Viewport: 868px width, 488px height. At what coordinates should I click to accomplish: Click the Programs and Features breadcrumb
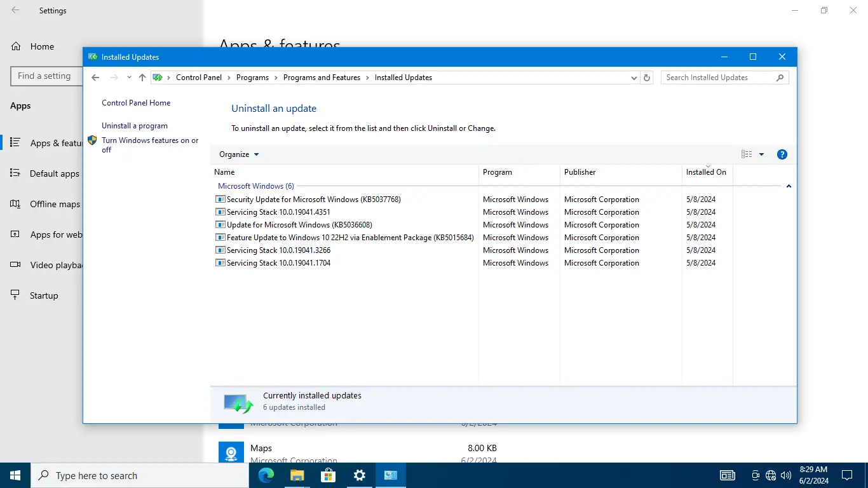(x=322, y=78)
